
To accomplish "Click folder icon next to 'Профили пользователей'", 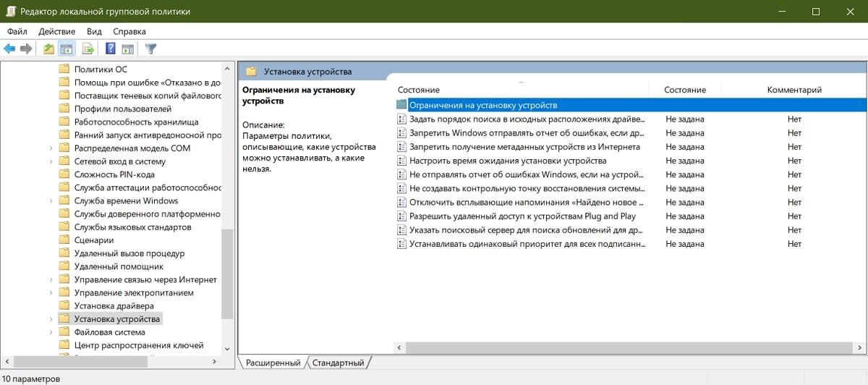I will pyautogui.click(x=64, y=109).
